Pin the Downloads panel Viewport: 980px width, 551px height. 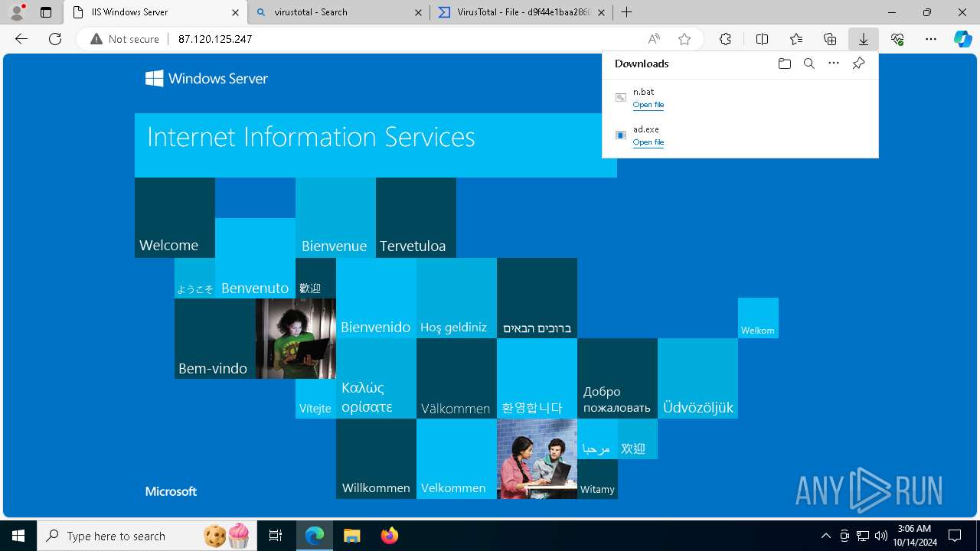[x=858, y=64]
